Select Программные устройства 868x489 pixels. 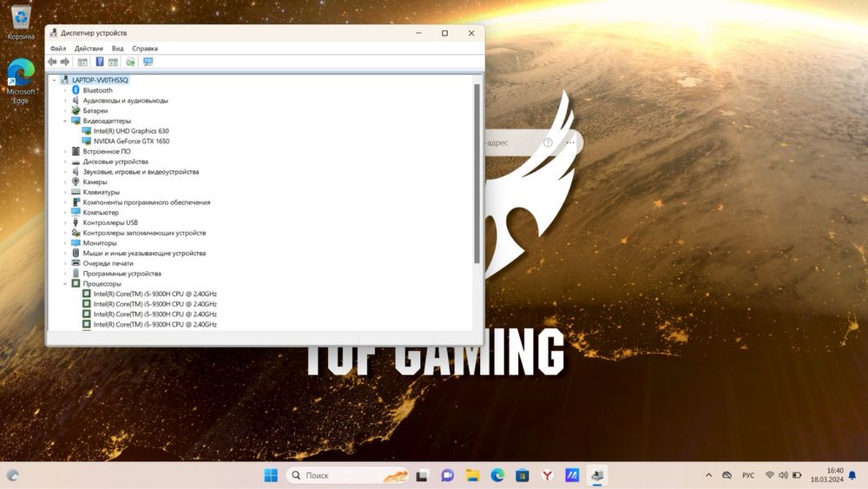point(122,274)
